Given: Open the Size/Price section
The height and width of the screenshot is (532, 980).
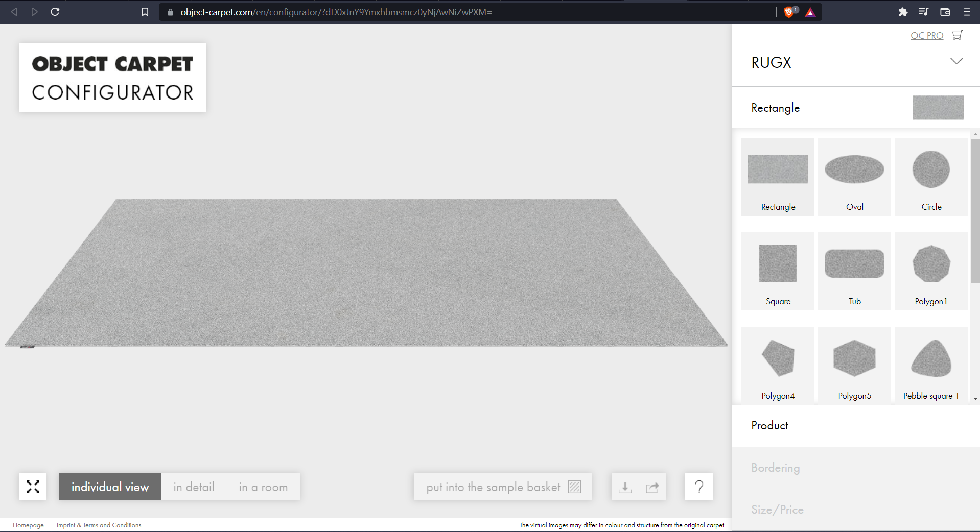Looking at the screenshot, I should 777,509.
